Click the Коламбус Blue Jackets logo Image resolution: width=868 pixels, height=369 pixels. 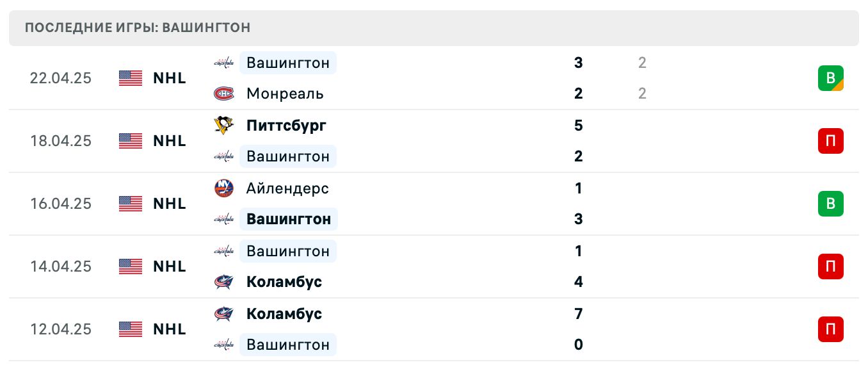point(224,282)
